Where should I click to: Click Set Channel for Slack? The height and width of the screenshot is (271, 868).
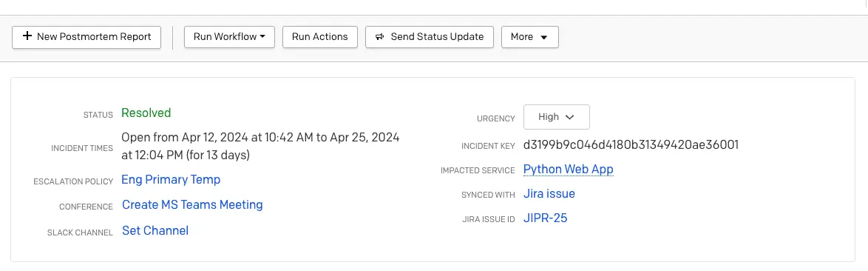click(155, 230)
